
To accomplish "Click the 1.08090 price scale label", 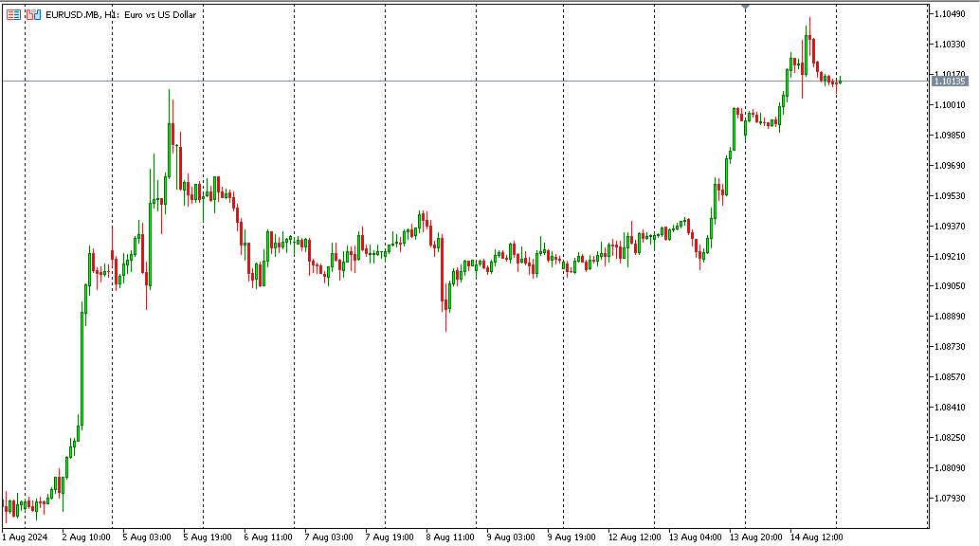I will coord(950,468).
